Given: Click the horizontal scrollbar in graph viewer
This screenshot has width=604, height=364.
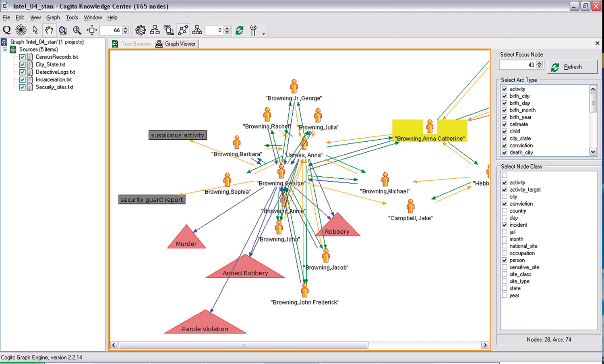Looking at the screenshot, I should click(x=243, y=345).
